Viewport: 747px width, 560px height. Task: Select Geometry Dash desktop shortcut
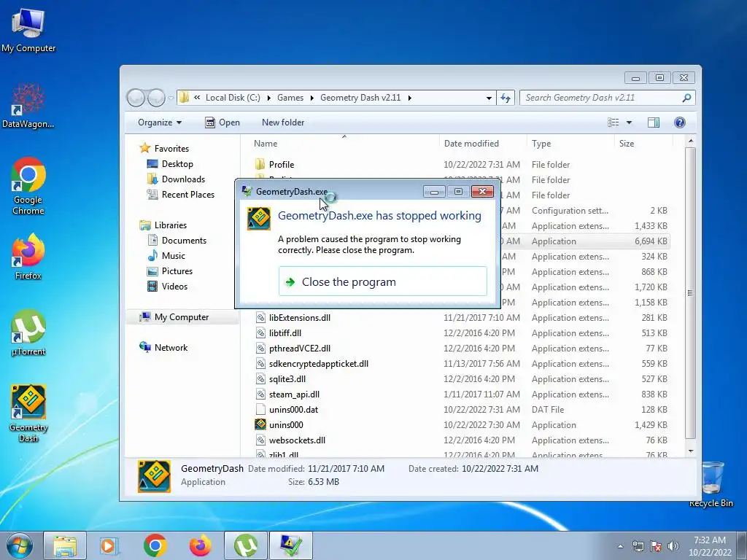coord(28,413)
